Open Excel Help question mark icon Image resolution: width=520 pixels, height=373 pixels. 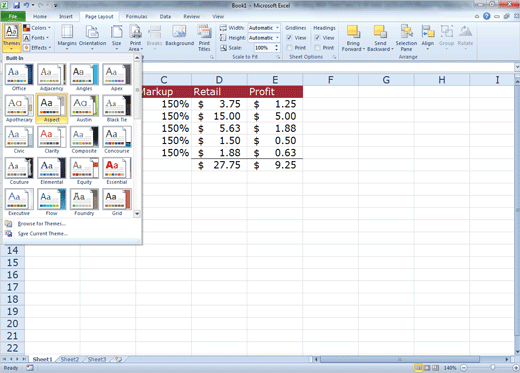point(487,16)
